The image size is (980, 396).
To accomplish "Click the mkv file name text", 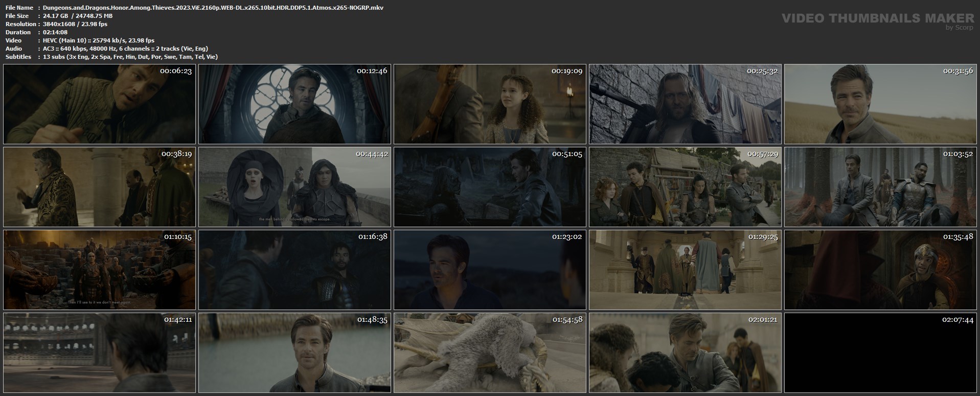I will pyautogui.click(x=213, y=8).
